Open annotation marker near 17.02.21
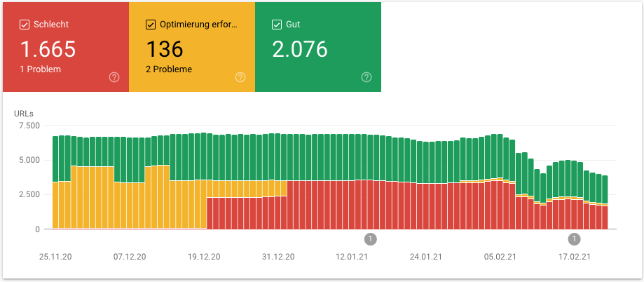 point(575,239)
